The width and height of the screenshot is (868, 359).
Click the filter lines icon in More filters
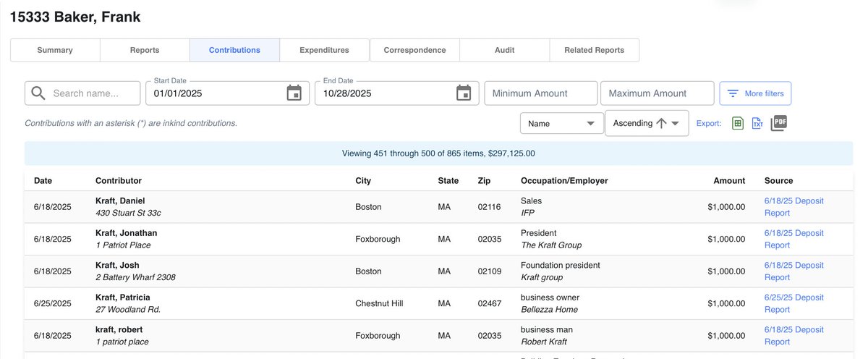click(x=733, y=93)
